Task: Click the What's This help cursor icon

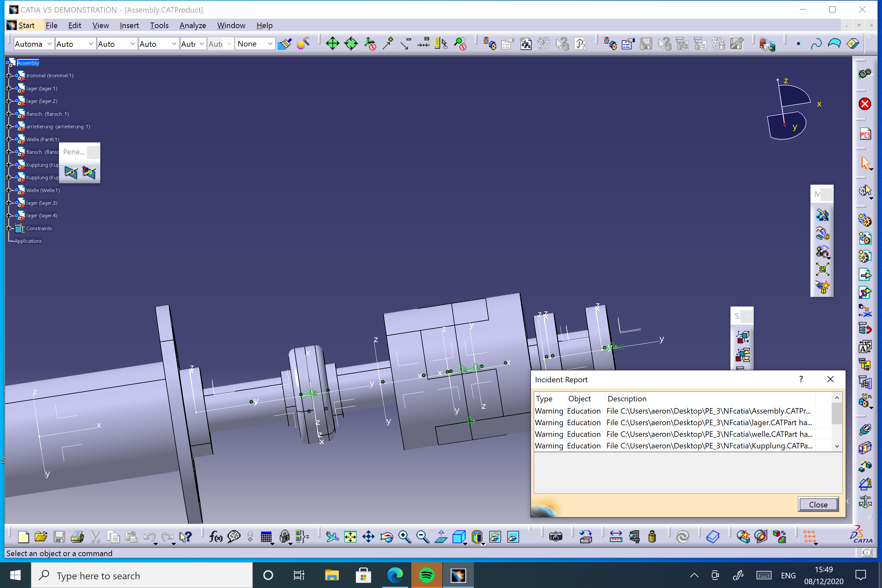Action: click(185, 537)
